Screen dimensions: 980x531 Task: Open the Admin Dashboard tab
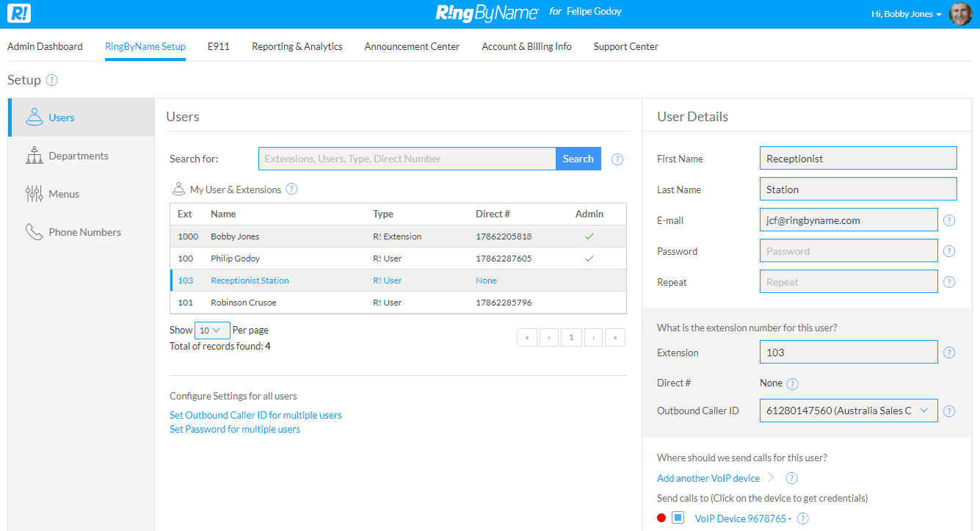click(45, 46)
